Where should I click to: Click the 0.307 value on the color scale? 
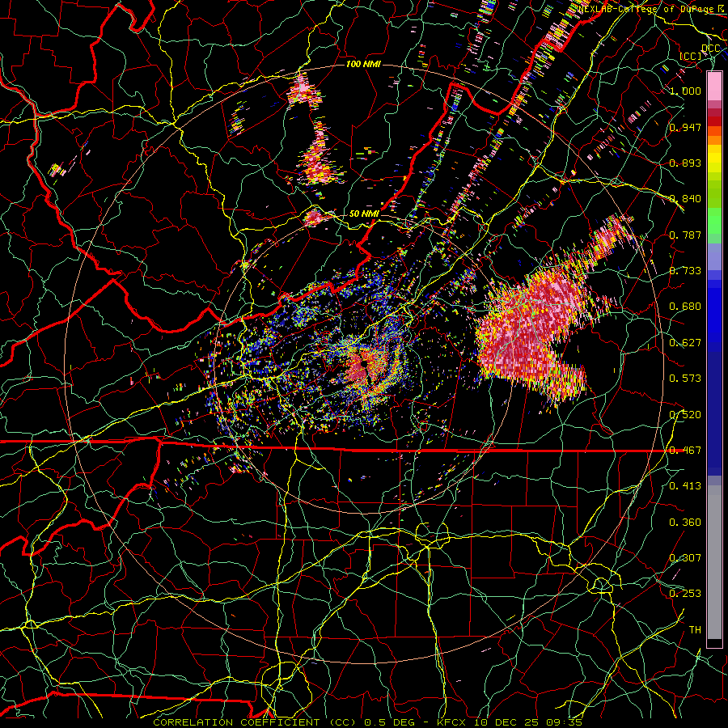click(x=685, y=558)
